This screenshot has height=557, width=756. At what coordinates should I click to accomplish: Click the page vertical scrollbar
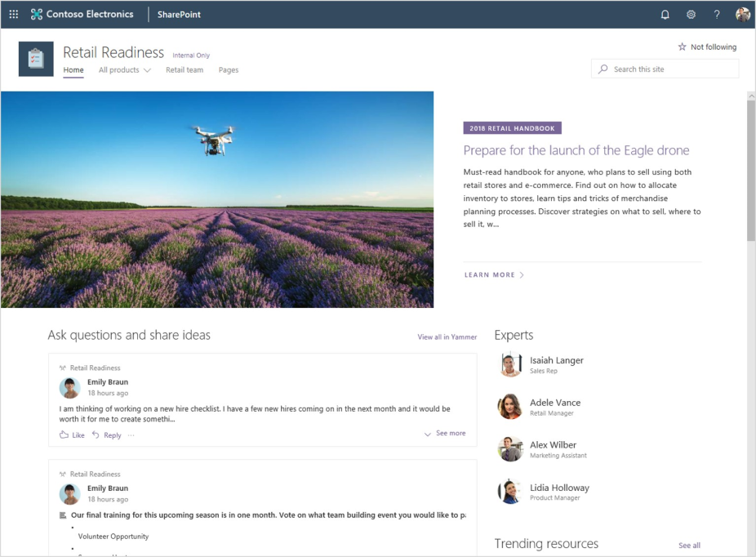(x=751, y=171)
